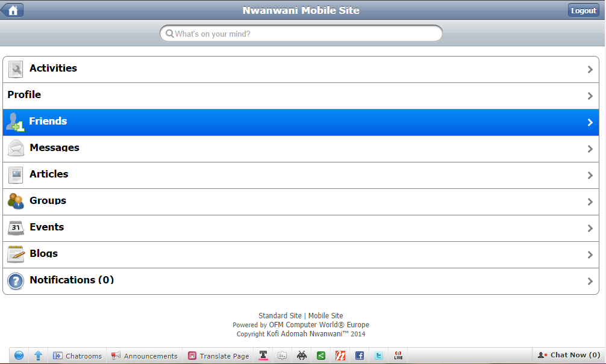
Task: Click the Mobile Site footer link
Action: (325, 316)
